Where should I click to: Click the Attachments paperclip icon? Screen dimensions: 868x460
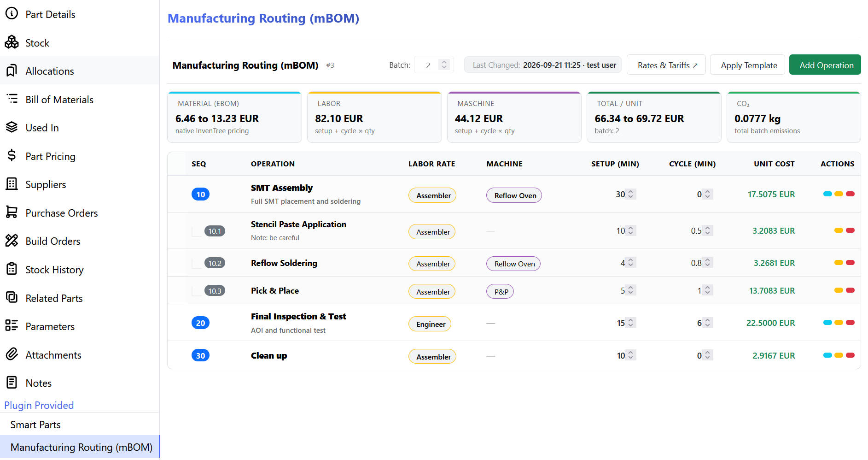pos(12,354)
